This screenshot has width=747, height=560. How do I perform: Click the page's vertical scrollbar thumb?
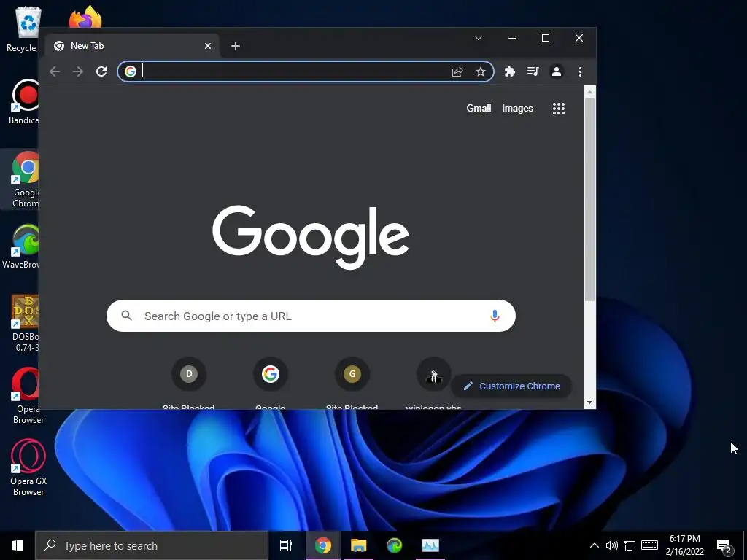pyautogui.click(x=589, y=199)
